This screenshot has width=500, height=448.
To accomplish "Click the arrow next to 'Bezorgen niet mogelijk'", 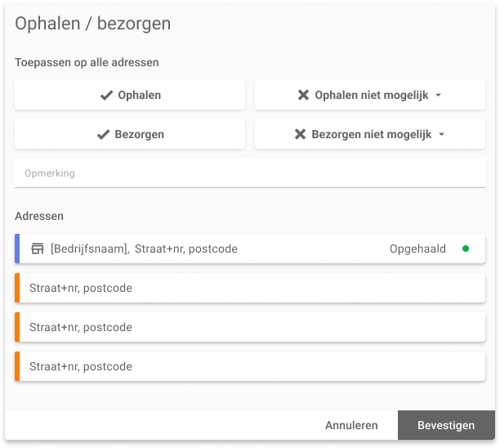I will (442, 134).
